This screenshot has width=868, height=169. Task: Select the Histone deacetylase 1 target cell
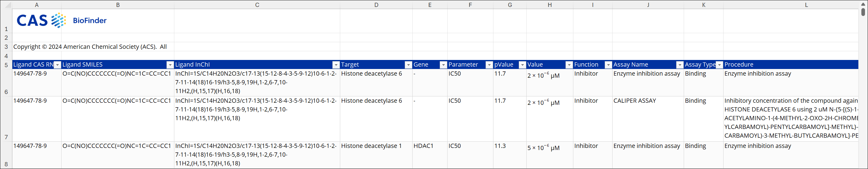click(x=371, y=146)
